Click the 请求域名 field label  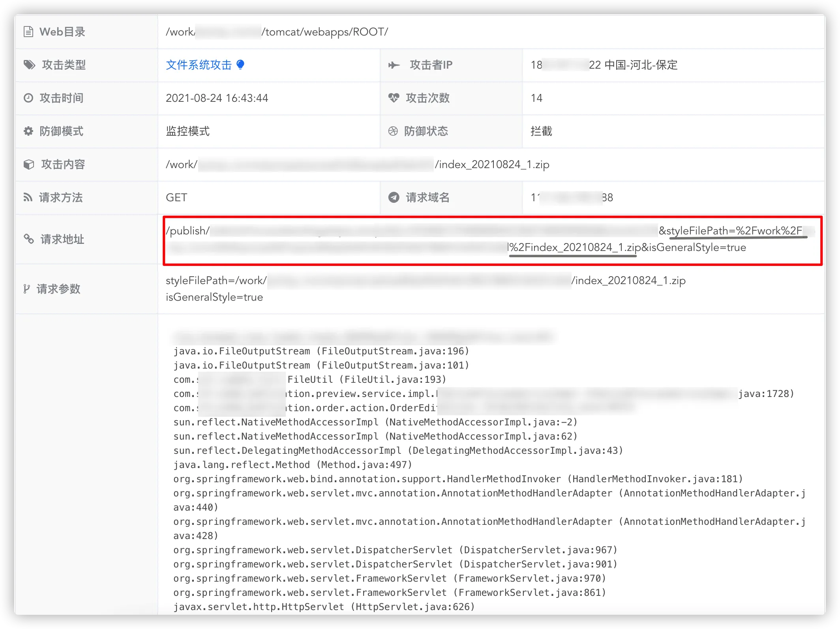(428, 197)
